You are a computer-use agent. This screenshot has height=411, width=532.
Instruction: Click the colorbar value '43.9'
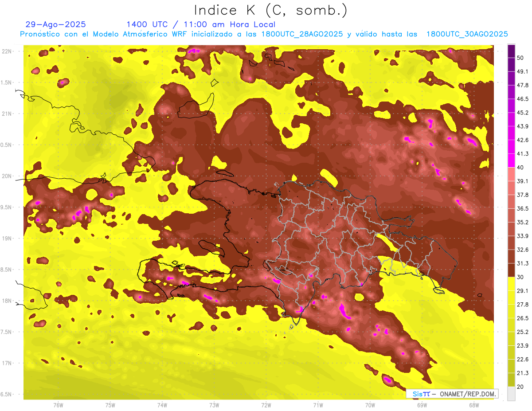(x=522, y=126)
